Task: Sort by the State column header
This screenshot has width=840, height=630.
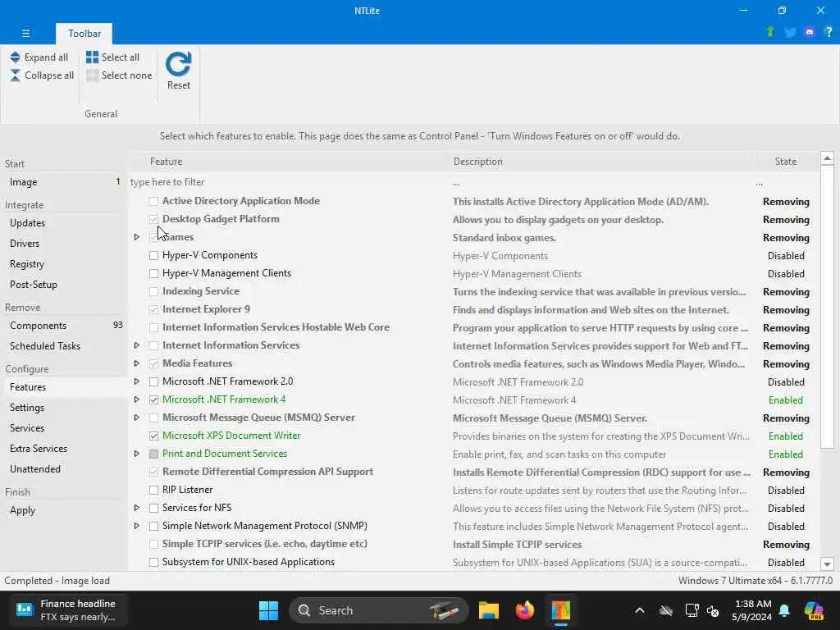Action: (x=785, y=162)
